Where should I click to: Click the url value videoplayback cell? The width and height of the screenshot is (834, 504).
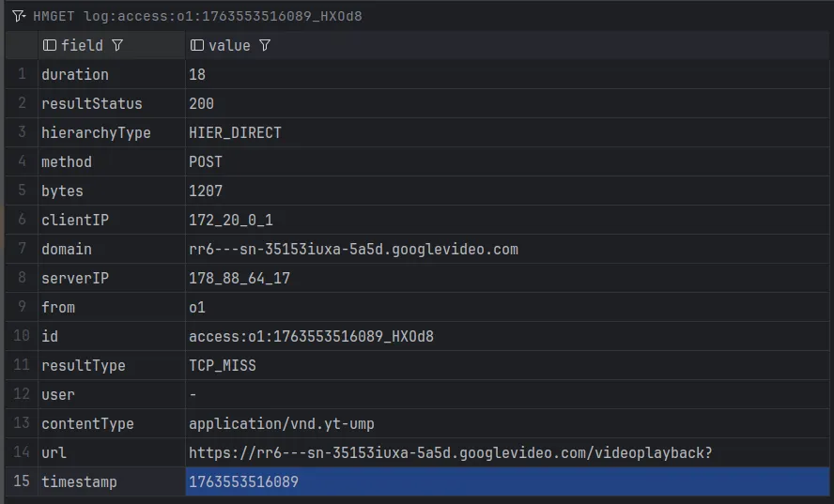(451, 452)
